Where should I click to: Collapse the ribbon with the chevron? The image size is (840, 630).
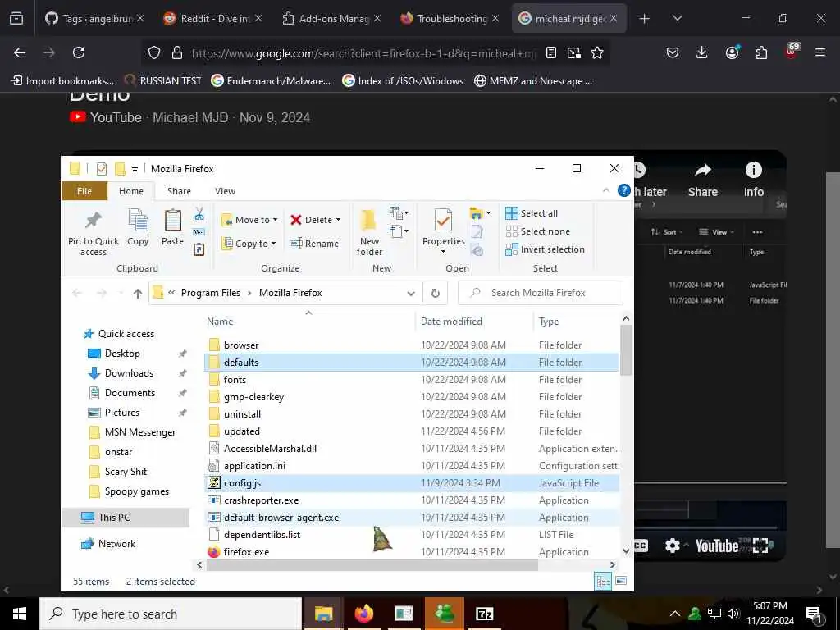click(606, 190)
